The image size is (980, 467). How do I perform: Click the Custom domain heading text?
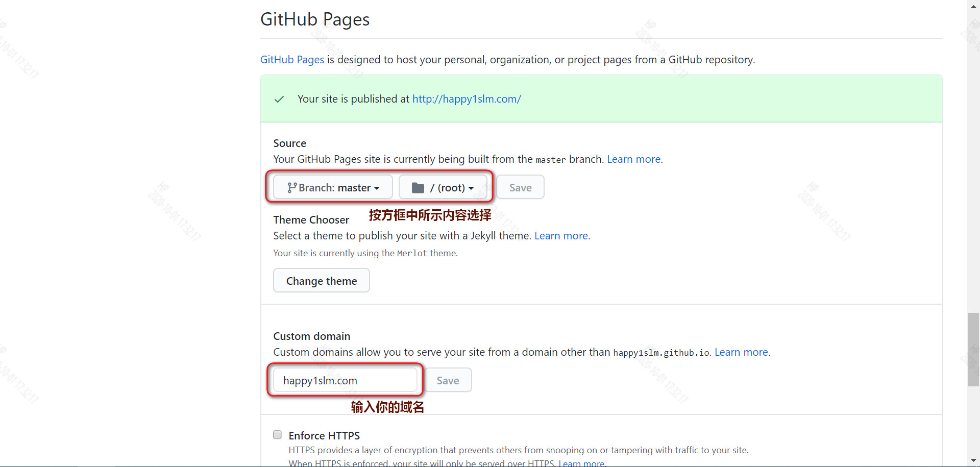point(311,336)
